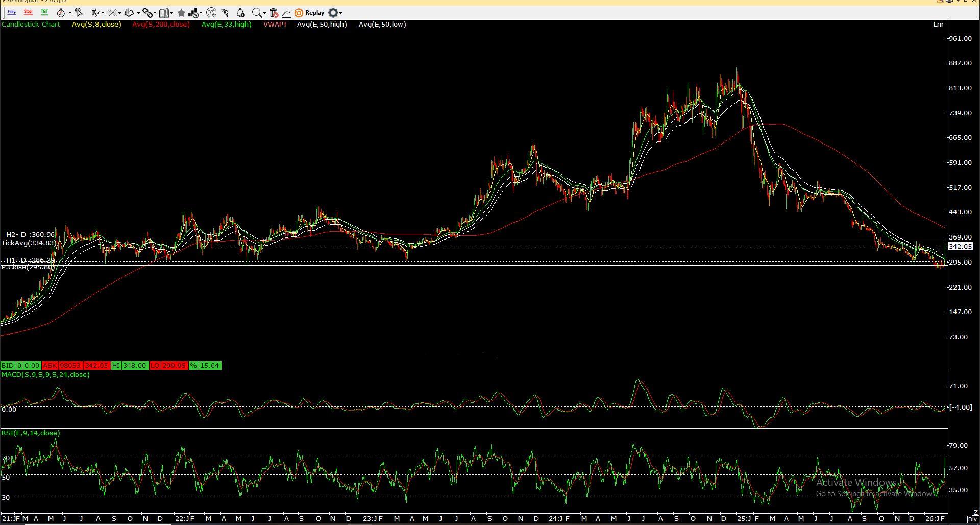Select the Avg(E,33,high) indicator label
The height and width of the screenshot is (525, 980).
coord(226,25)
